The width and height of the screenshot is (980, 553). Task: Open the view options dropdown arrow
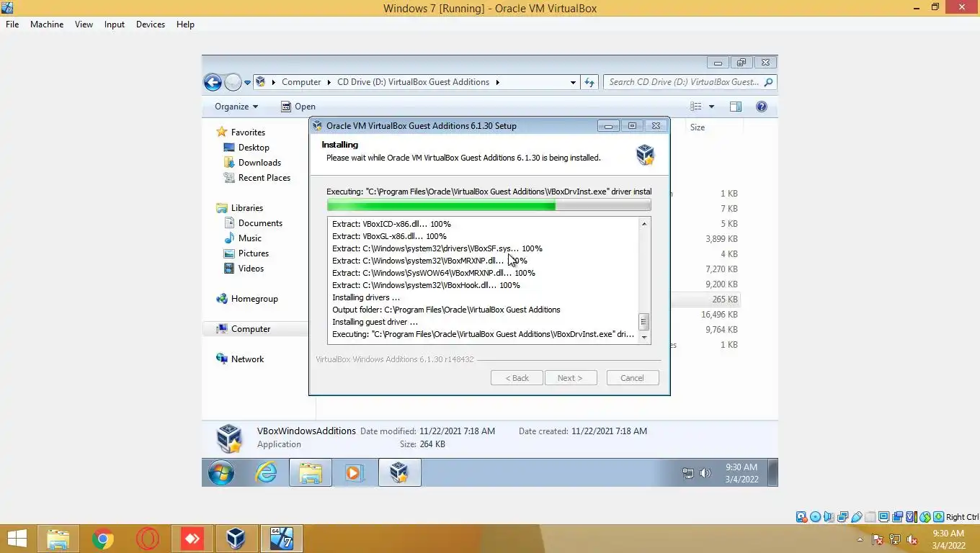pos(711,107)
